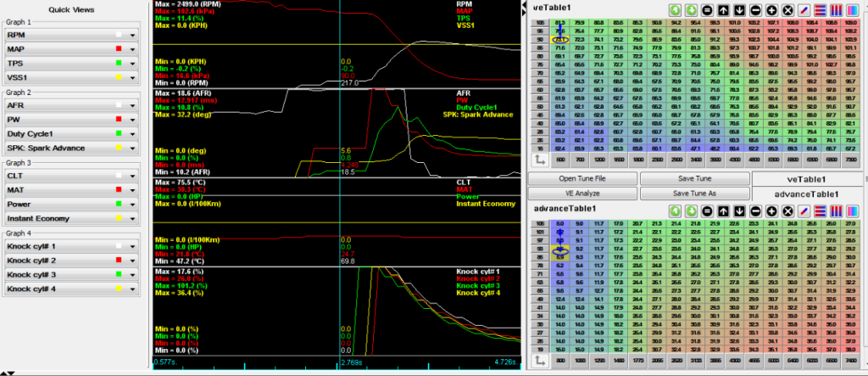This screenshot has height=376, width=868.
Task: Open the Power field dropdown arrow
Action: pos(133,204)
